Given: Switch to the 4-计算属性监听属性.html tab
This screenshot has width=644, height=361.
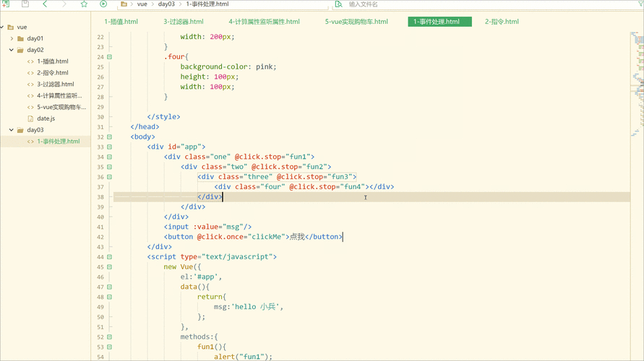Looking at the screenshot, I should [x=264, y=22].
